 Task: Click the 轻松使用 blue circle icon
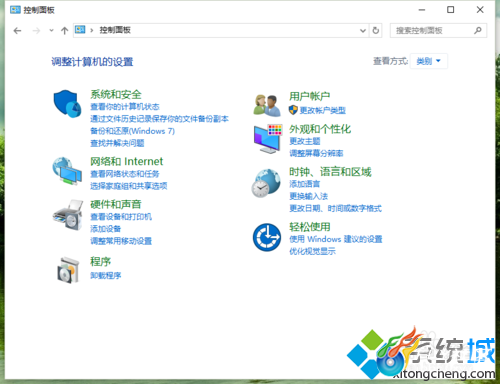pyautogui.click(x=267, y=237)
